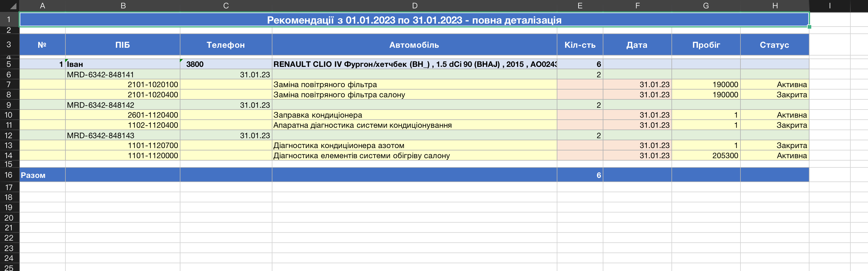Screen dimensions: 868x271
Task: Click the merged report title cell
Action: click(414, 20)
